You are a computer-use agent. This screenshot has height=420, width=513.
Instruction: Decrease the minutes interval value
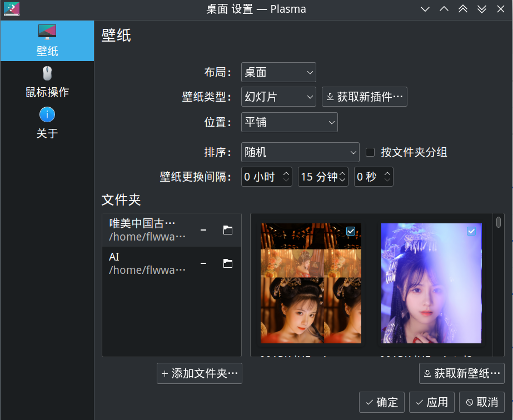point(342,180)
